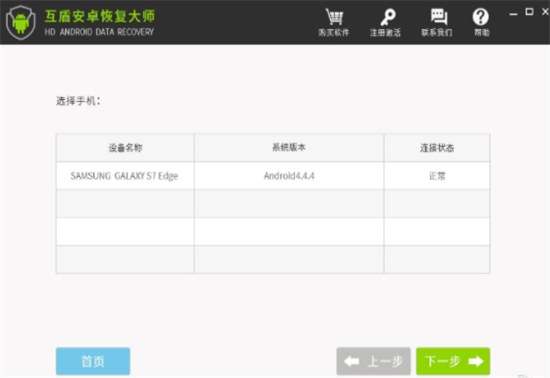Click the 下一步 next step button
The width and height of the screenshot is (550, 378).
[x=453, y=361]
